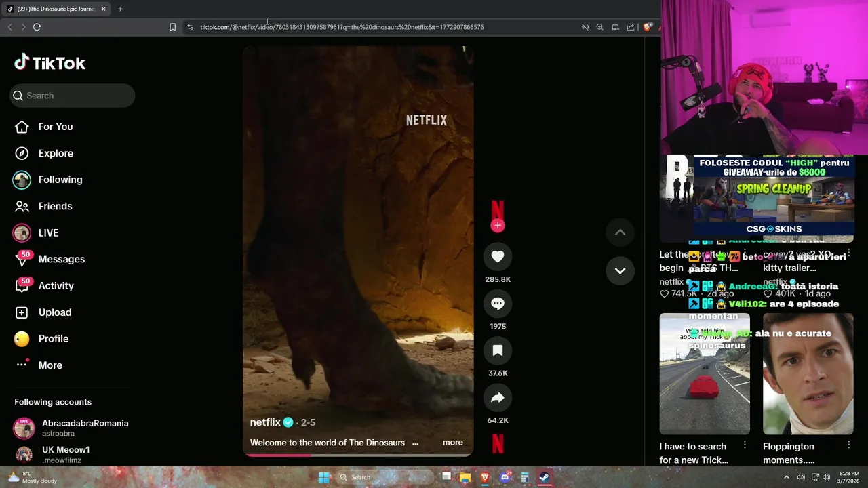
Task: Go back in browser history
Action: coord(9,27)
